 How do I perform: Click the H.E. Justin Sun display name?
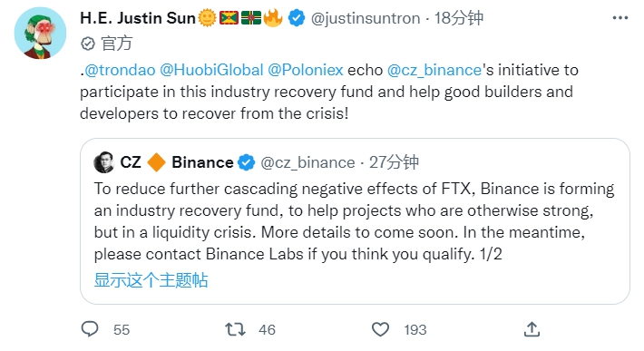coord(138,18)
